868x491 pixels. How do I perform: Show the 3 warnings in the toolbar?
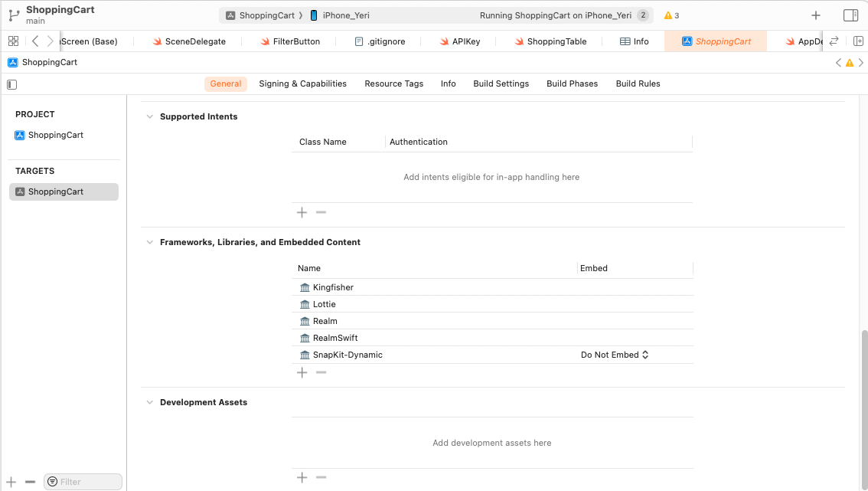pos(671,15)
